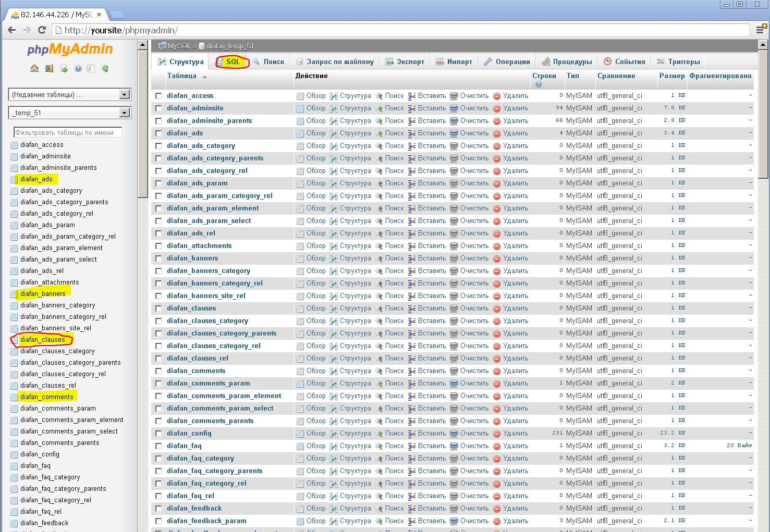Open the SQL tab
This screenshot has width=770, height=532.
tap(228, 61)
